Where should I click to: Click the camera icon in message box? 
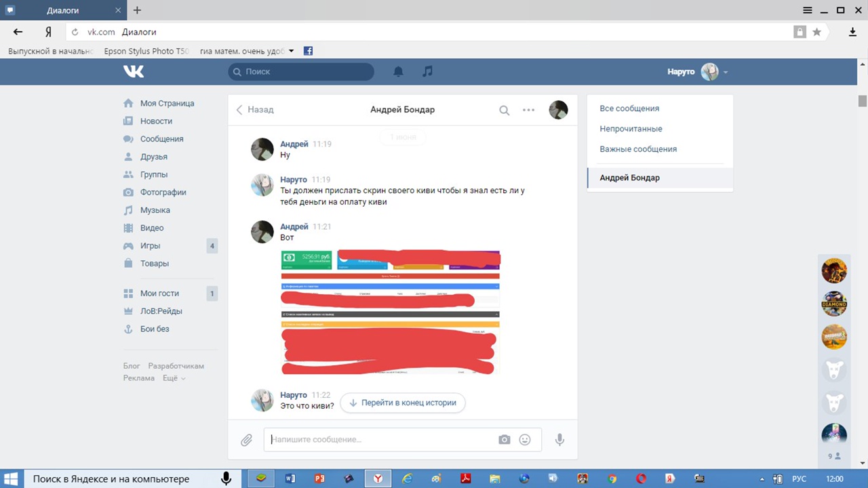point(504,439)
